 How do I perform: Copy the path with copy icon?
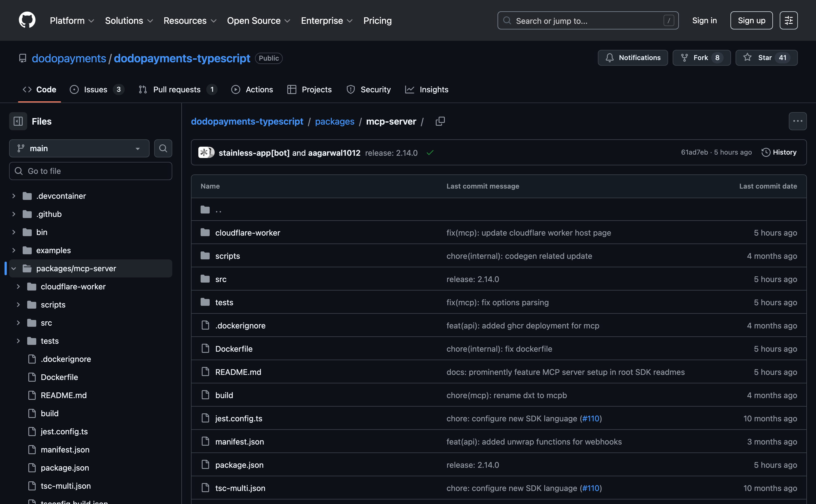pyautogui.click(x=440, y=121)
